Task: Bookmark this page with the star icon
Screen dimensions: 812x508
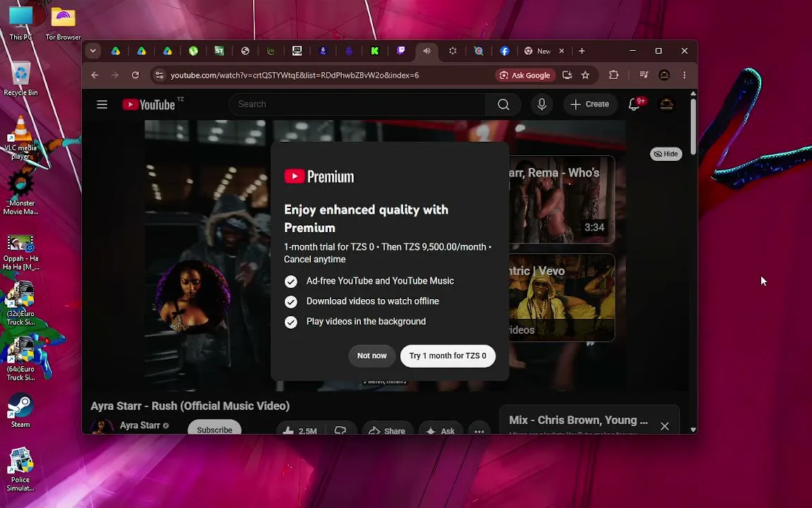Action: tap(585, 75)
